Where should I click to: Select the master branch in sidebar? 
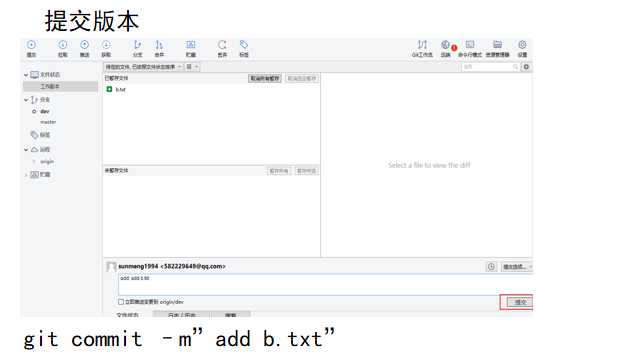(x=48, y=122)
